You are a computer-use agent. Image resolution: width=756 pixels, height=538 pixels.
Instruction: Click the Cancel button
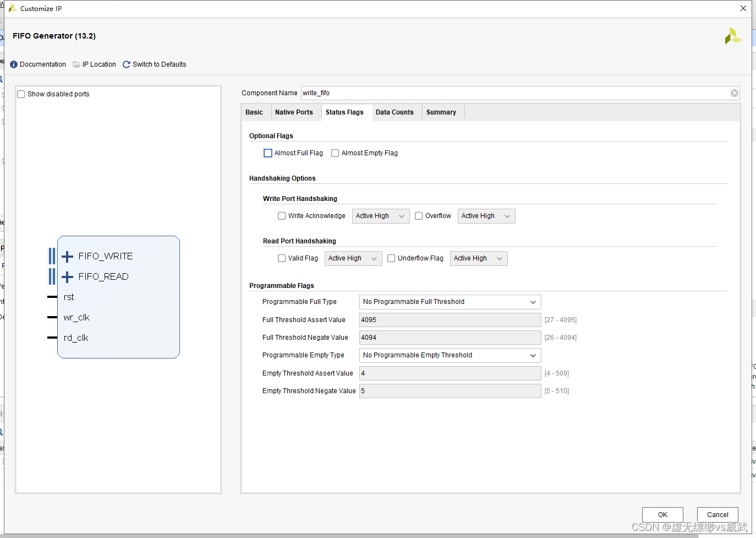(x=717, y=514)
